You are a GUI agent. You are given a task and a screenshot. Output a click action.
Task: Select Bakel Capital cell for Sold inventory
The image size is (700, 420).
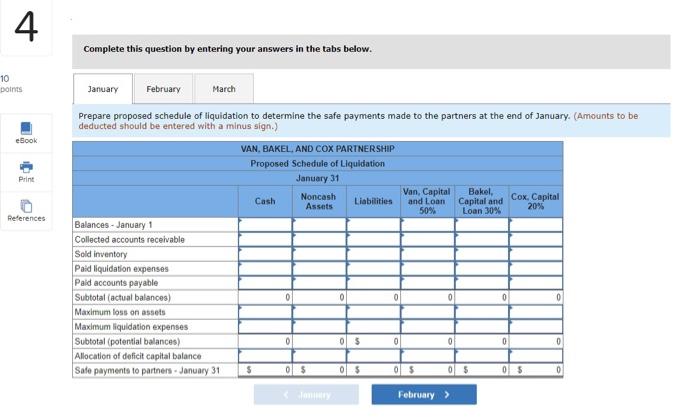point(482,254)
